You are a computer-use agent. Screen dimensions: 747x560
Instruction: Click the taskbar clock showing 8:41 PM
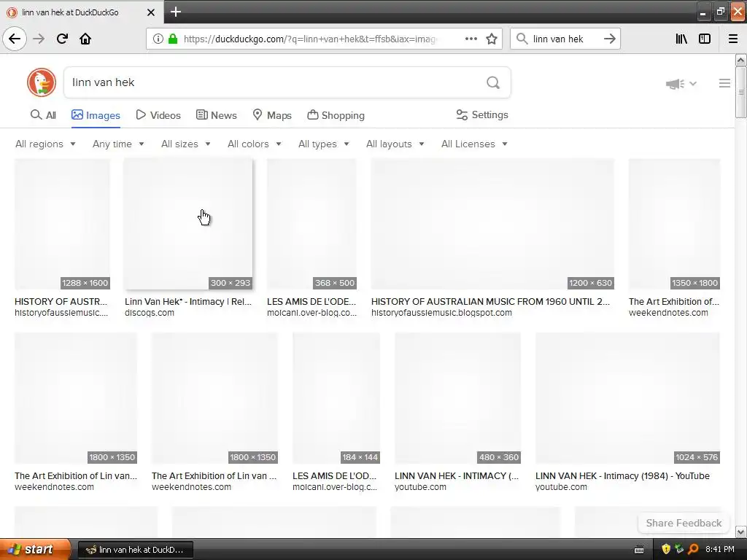720,550
